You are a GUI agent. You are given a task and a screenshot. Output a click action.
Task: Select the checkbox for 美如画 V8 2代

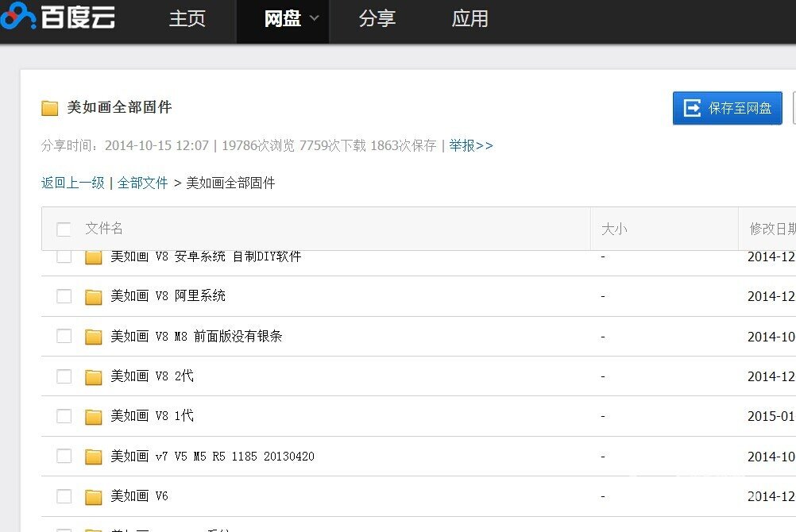point(64,376)
